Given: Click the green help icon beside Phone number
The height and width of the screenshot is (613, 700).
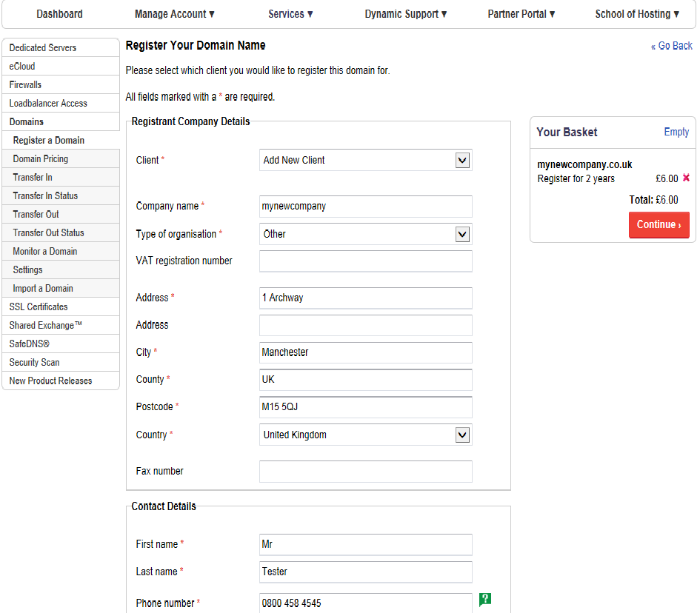Looking at the screenshot, I should [x=485, y=599].
